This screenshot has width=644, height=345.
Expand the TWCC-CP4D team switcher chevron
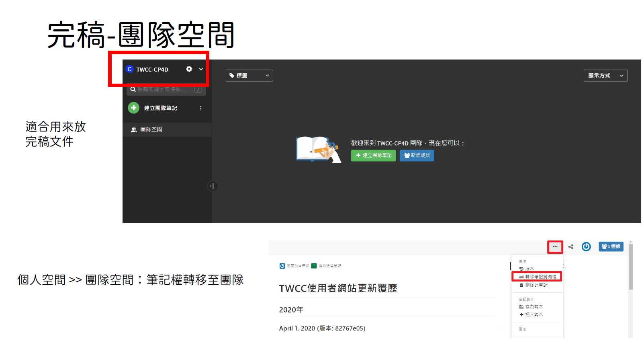click(x=201, y=69)
